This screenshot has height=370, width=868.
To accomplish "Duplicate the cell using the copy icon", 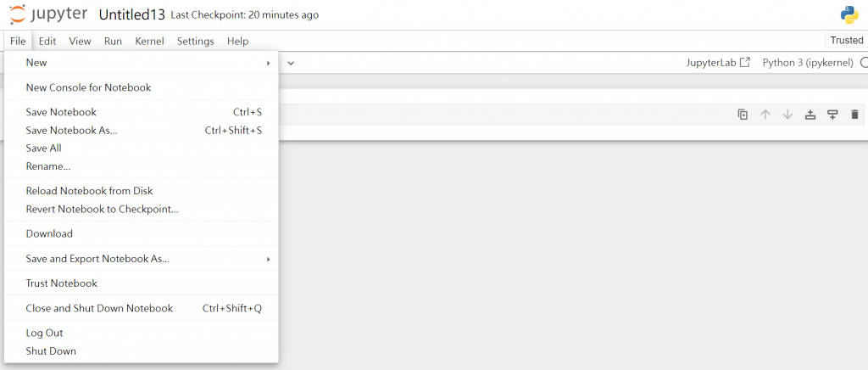I will tap(743, 115).
